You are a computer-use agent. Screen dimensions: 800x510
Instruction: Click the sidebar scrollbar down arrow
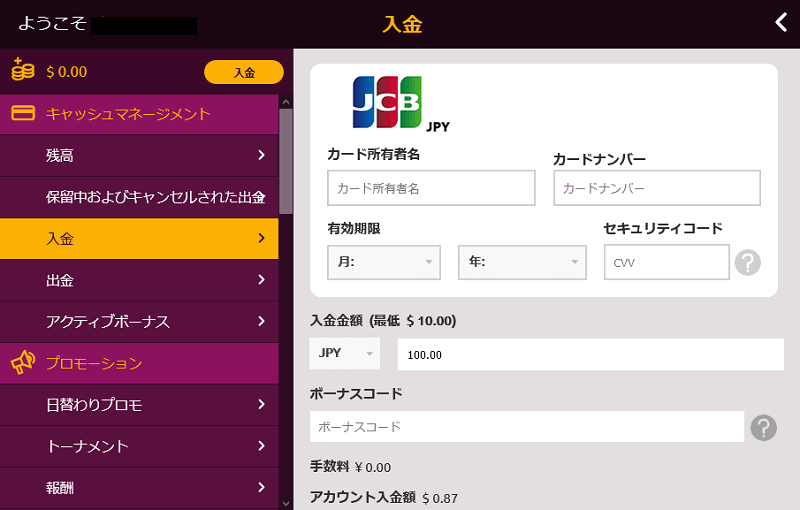point(286,503)
